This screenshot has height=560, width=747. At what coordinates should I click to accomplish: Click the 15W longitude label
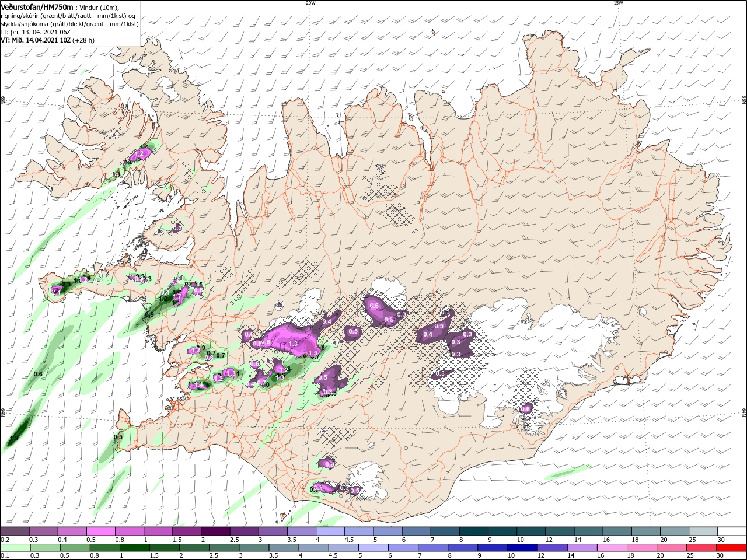tap(617, 3)
